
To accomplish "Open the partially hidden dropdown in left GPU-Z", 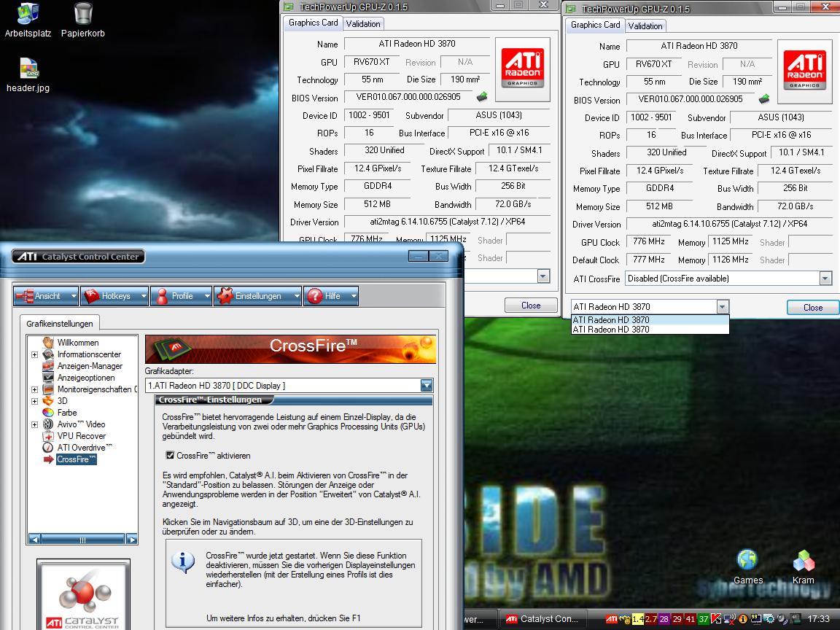I will [543, 276].
